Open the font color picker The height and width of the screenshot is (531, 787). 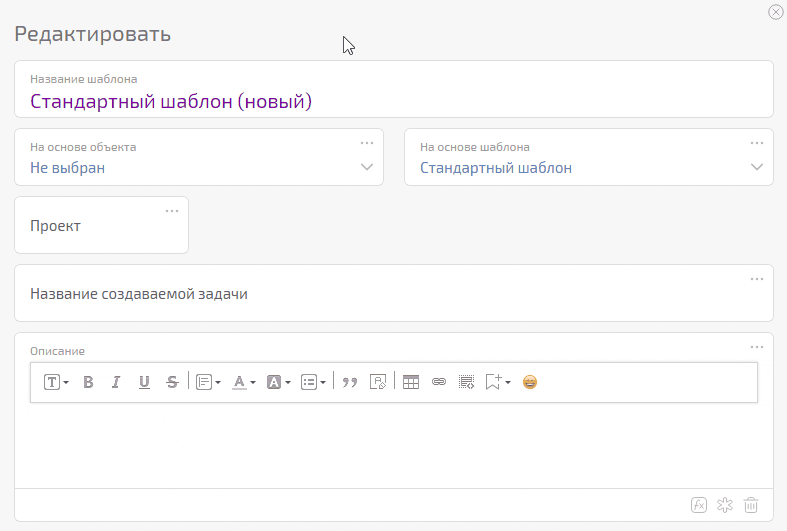(x=243, y=382)
